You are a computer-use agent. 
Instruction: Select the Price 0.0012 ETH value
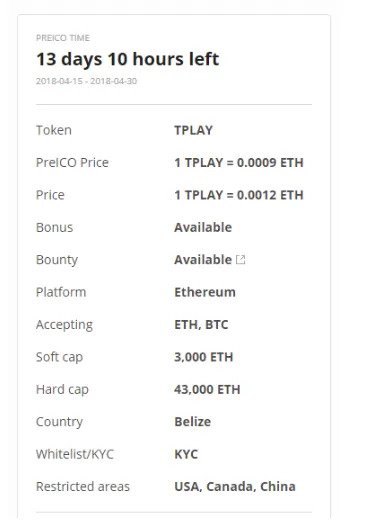coord(239,195)
